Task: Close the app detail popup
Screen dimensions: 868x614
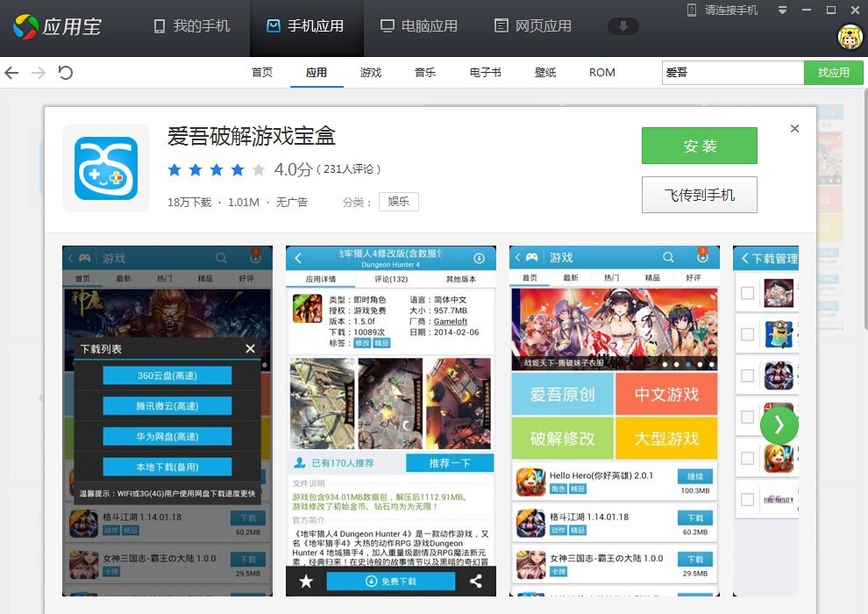Action: [x=795, y=128]
